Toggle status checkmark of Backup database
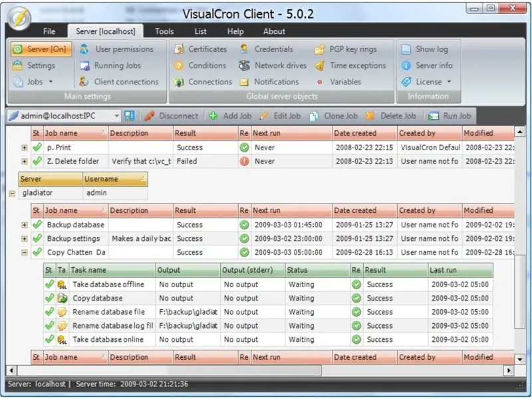Screen dimensions: 532x399 [x=37, y=225]
